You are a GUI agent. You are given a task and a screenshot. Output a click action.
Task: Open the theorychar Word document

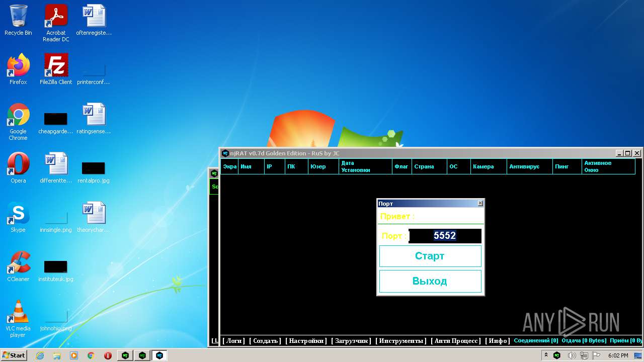point(94,217)
